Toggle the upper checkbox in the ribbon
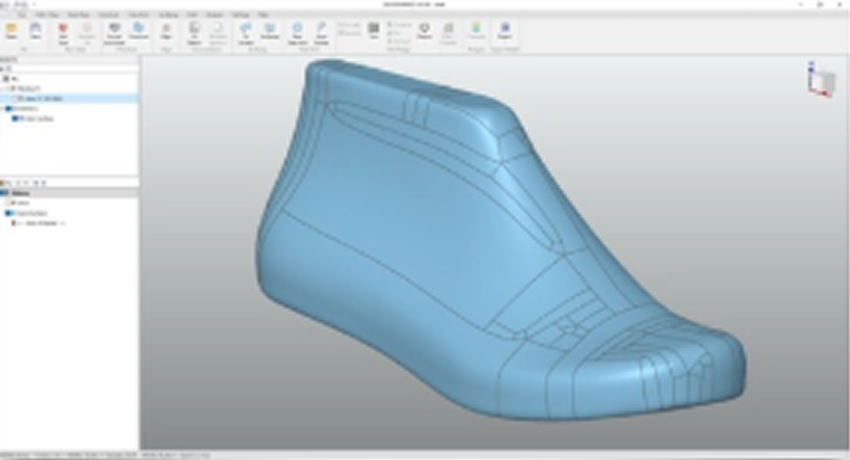This screenshot has height=460, width=850. coord(340,24)
